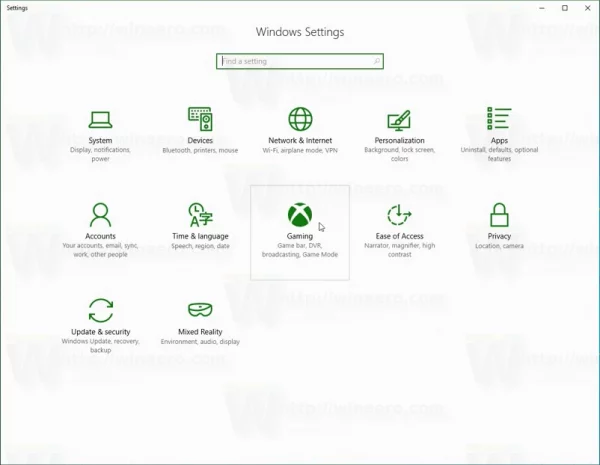Open Devices via the keyboard and speaker icon
600x465 pixels.
tap(200, 120)
